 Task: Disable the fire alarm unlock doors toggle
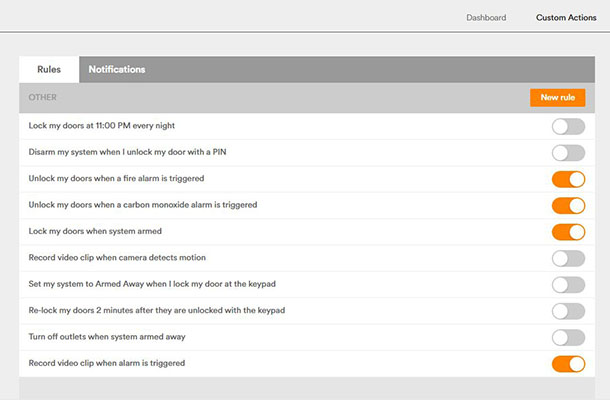(x=568, y=179)
